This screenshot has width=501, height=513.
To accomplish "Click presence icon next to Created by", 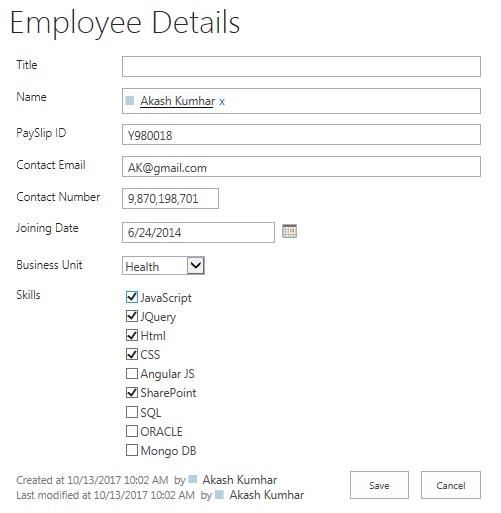I will (x=193, y=479).
